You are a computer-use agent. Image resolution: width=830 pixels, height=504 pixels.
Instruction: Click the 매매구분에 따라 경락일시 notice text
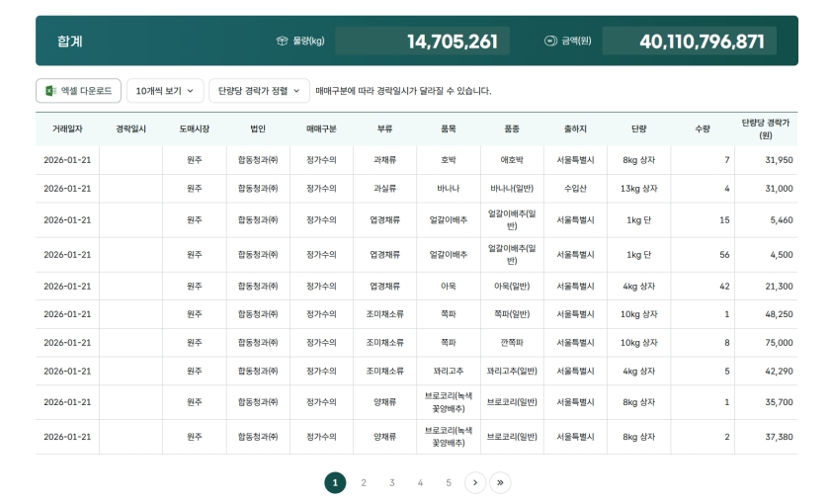pos(403,91)
